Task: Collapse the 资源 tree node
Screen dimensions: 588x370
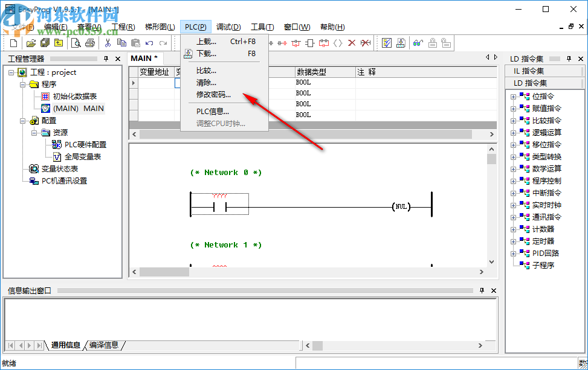Action: [x=34, y=133]
